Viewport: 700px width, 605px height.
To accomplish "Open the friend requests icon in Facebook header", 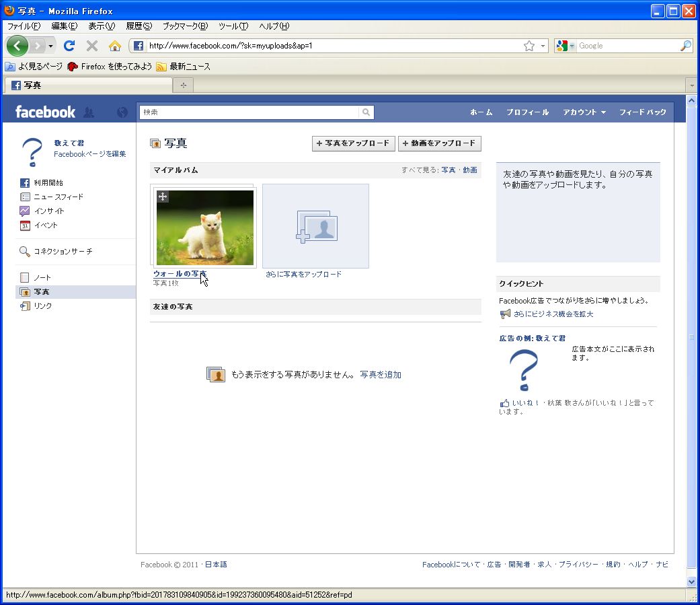I will click(x=89, y=112).
